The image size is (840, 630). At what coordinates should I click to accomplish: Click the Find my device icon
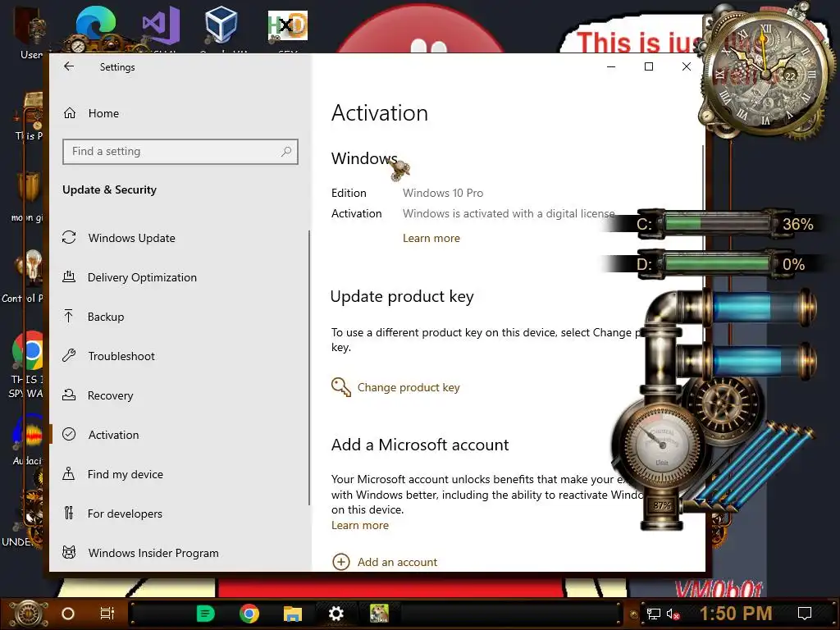tap(69, 473)
